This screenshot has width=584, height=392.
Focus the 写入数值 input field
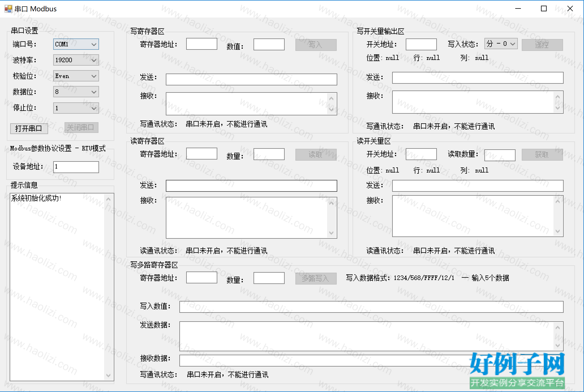(x=371, y=307)
